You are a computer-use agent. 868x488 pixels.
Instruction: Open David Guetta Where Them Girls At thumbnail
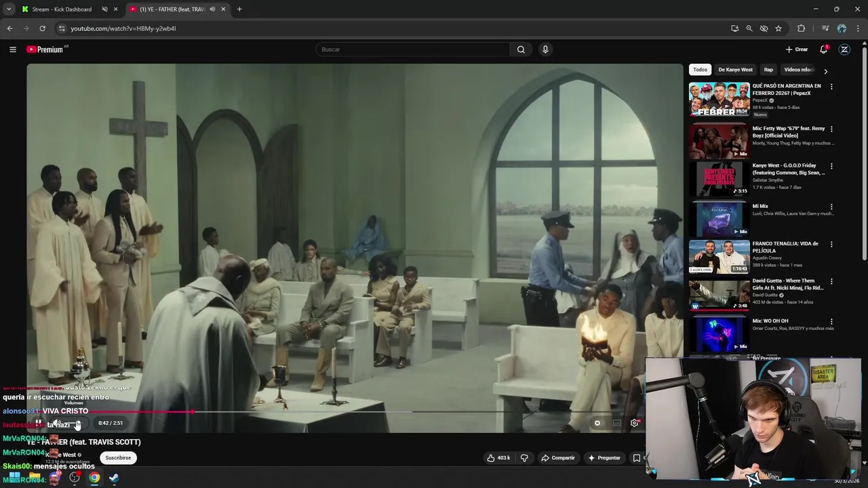719,295
